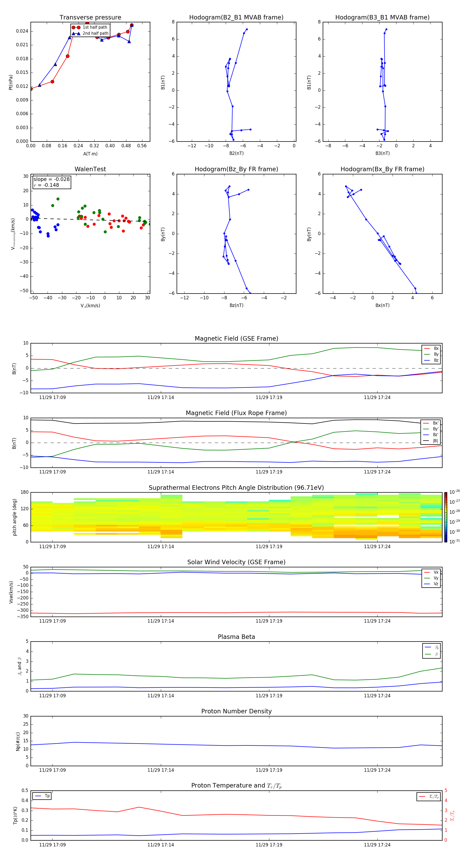Click the 'r = -0.148' annotation text
The width and height of the screenshot is (473, 868).
[x=47, y=185]
